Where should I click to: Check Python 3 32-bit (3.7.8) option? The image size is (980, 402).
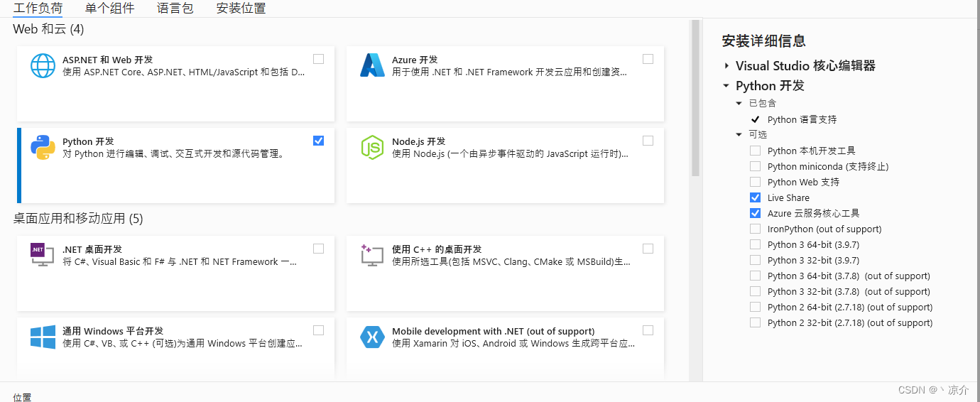coord(755,291)
